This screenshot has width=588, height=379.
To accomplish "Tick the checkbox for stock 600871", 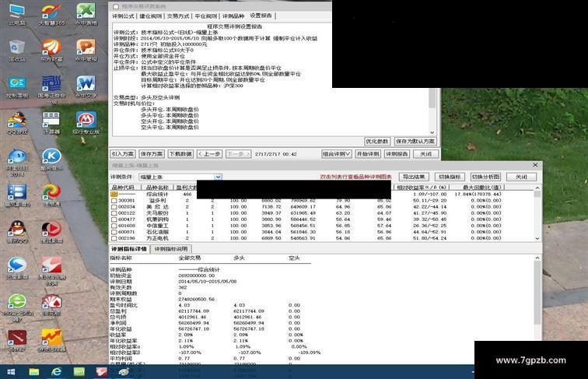I will click(114, 232).
